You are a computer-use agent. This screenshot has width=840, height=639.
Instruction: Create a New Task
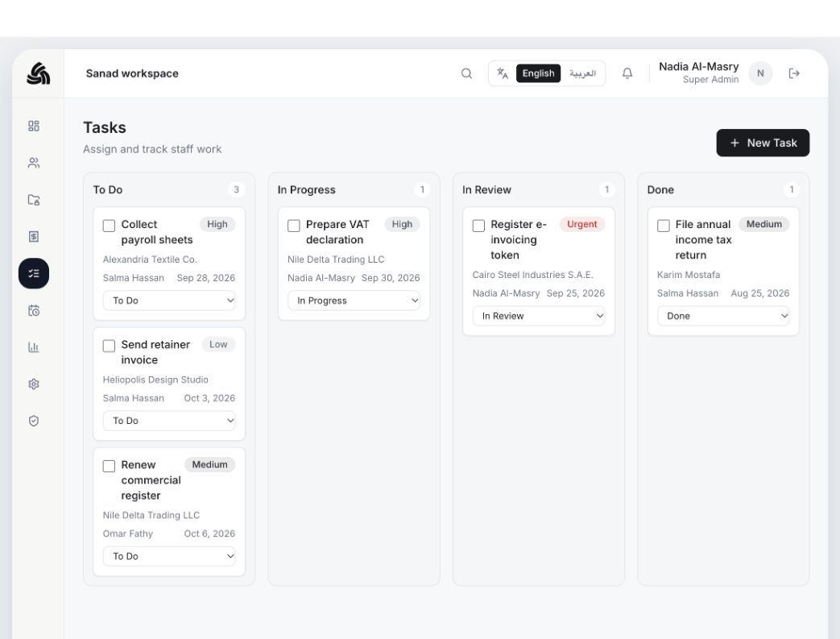[x=763, y=143]
